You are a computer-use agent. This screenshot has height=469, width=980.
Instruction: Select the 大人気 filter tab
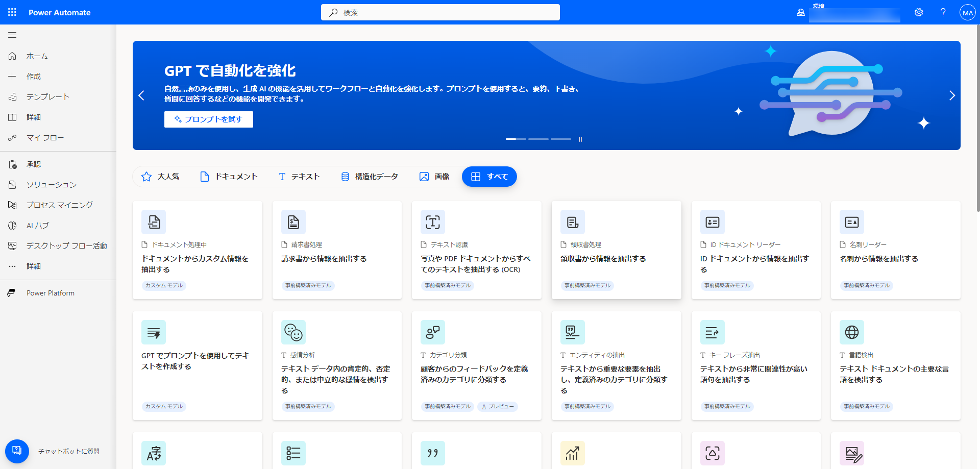(160, 177)
